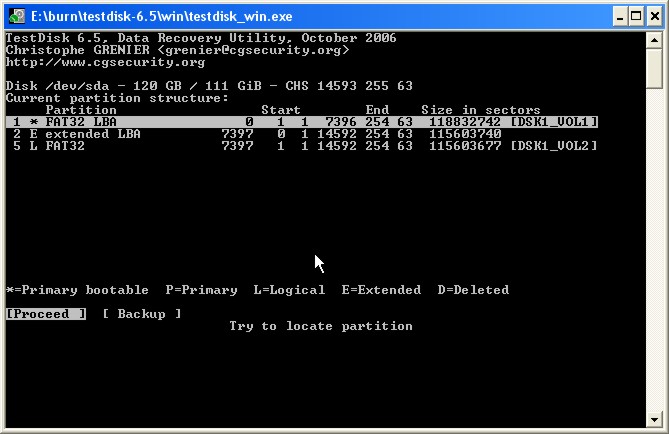
Task: Click the '*=Primary bootable' legend entry
Action: [77, 290]
